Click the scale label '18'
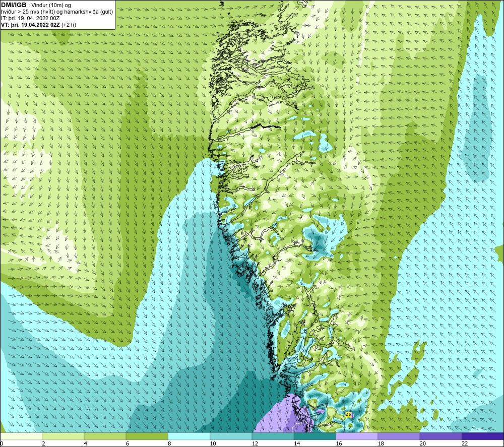The image size is (504, 447). (x=381, y=443)
